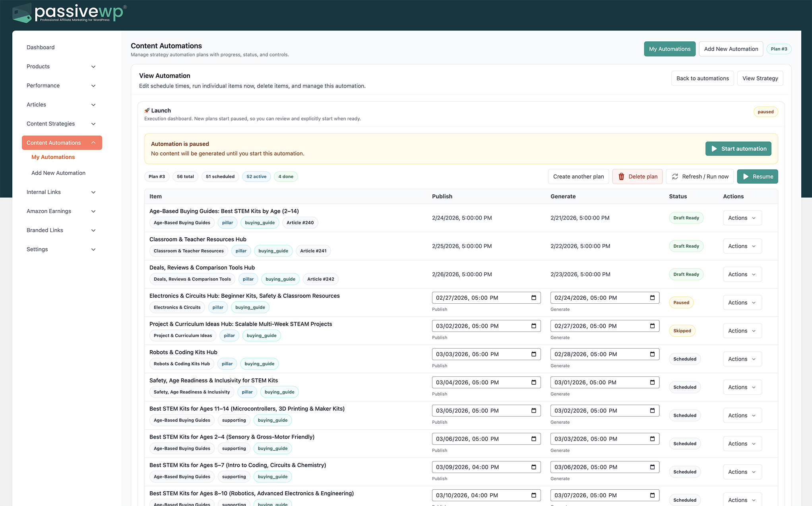This screenshot has width=812, height=506.
Task: Open the calendar icon on Electronics & Circuits generate date
Action: pos(652,297)
